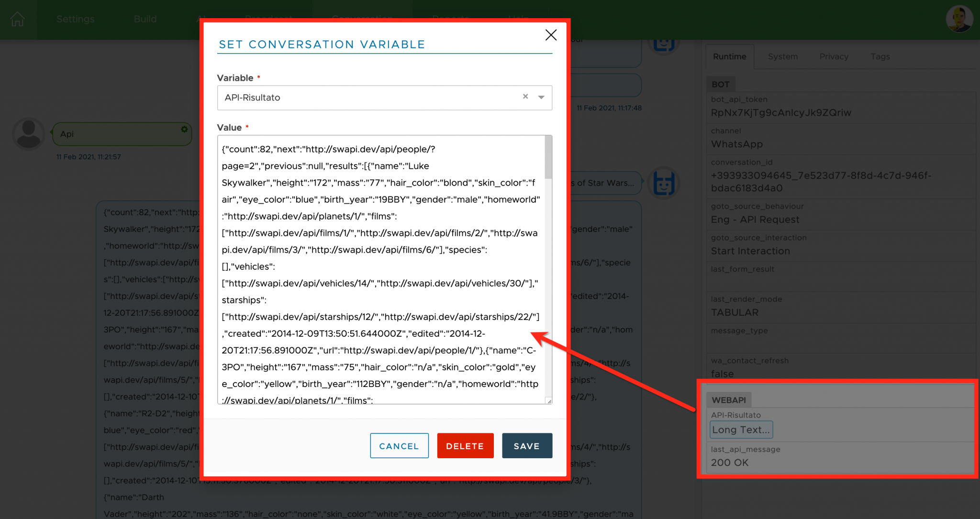Close the Set Conversation Variable dialog
The width and height of the screenshot is (980, 519).
[551, 35]
